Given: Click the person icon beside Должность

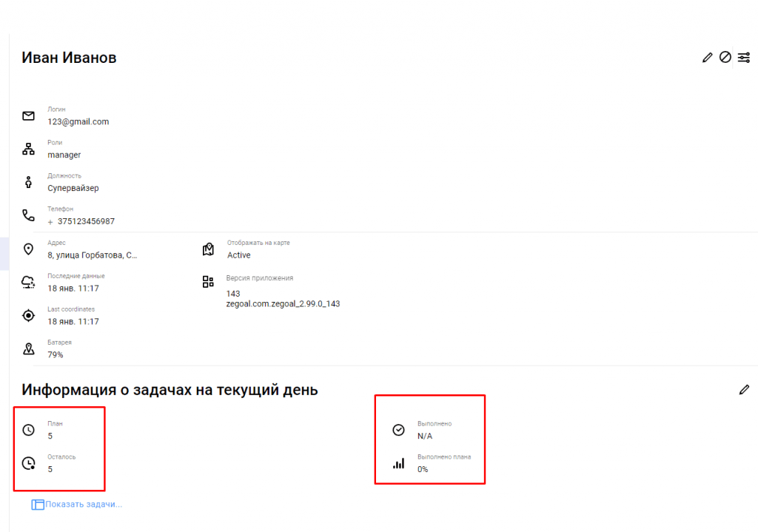Looking at the screenshot, I should tap(29, 182).
